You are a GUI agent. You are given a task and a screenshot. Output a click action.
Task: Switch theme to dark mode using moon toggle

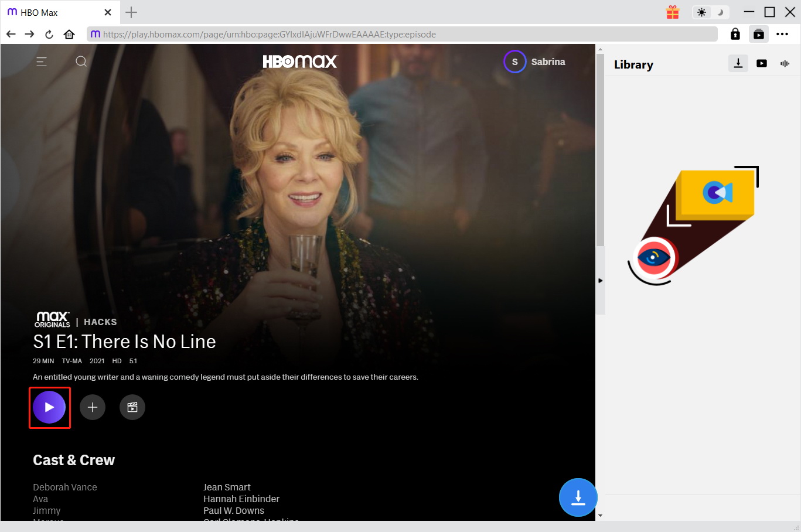tap(719, 12)
